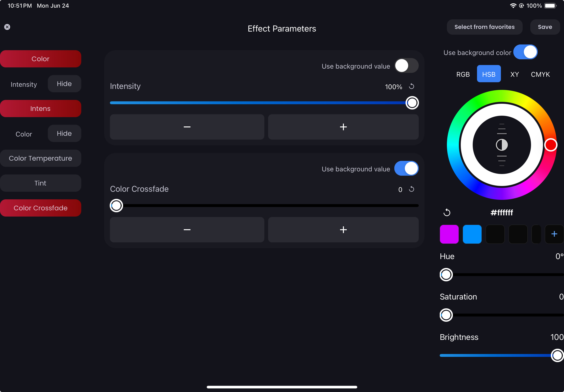
Task: Disable the Use background color switch
Action: coord(525,52)
